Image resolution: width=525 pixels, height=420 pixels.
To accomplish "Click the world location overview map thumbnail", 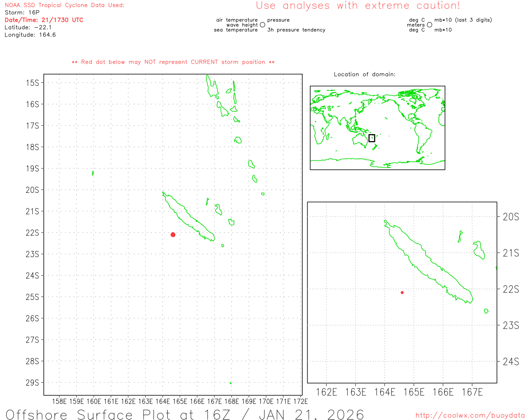I will 377,128.
